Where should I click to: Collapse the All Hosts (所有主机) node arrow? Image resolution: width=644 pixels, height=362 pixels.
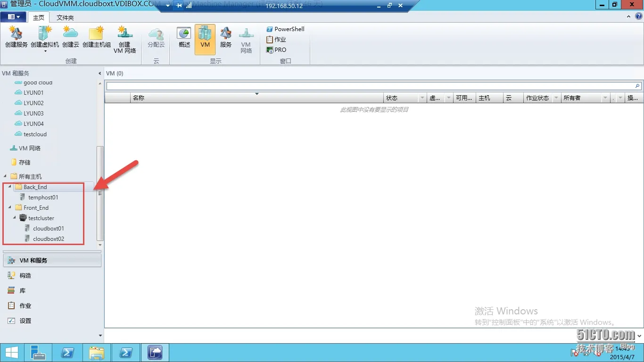(x=5, y=176)
